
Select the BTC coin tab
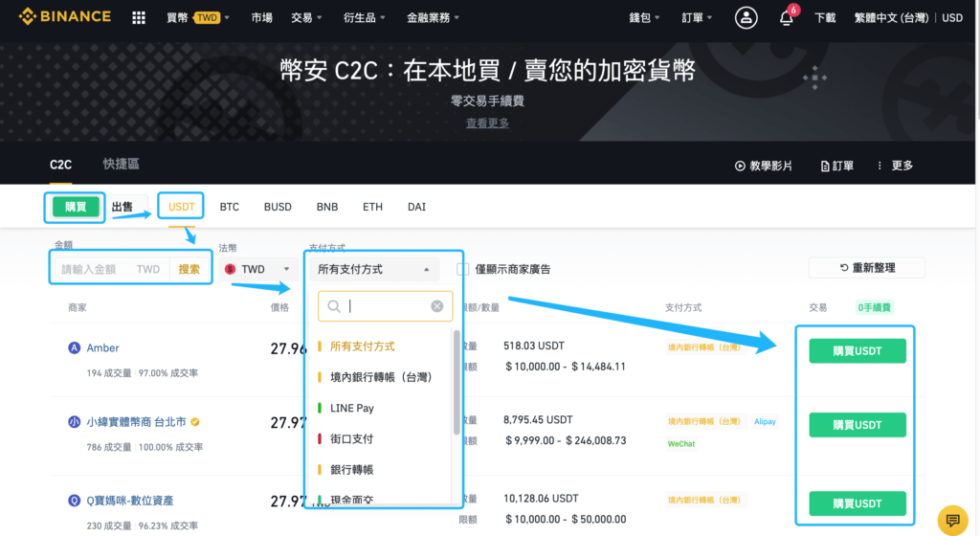tap(230, 207)
